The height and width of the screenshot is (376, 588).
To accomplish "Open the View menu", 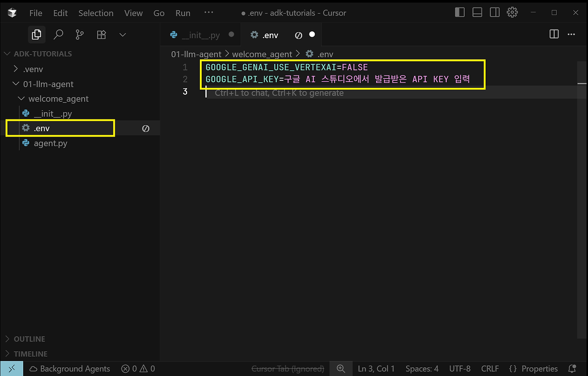I will tap(133, 13).
